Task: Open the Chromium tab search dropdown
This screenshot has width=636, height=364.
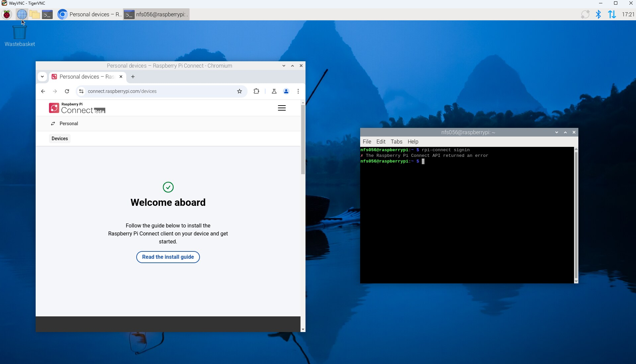Action: click(x=42, y=77)
